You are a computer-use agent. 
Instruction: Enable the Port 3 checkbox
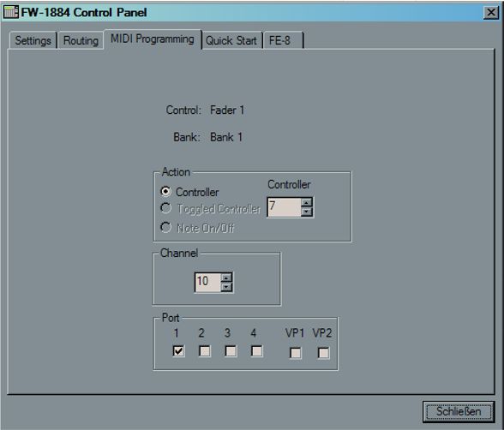[x=231, y=351]
